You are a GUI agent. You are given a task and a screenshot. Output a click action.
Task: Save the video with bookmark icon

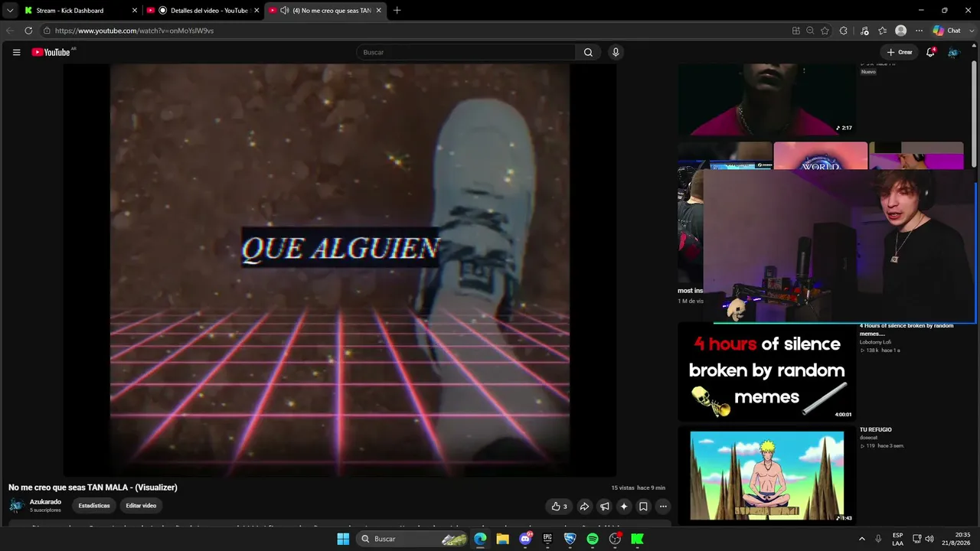click(x=643, y=506)
